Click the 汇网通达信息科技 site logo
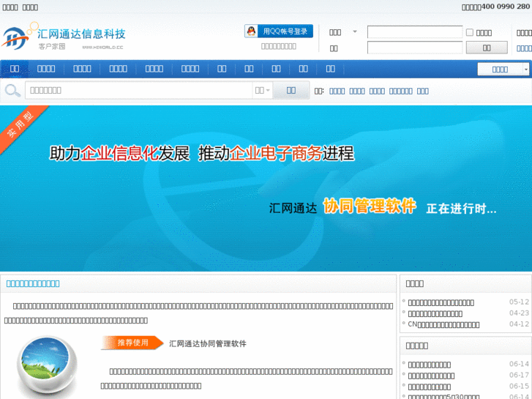Image resolution: width=532 pixels, height=399 pixels. 64,37
